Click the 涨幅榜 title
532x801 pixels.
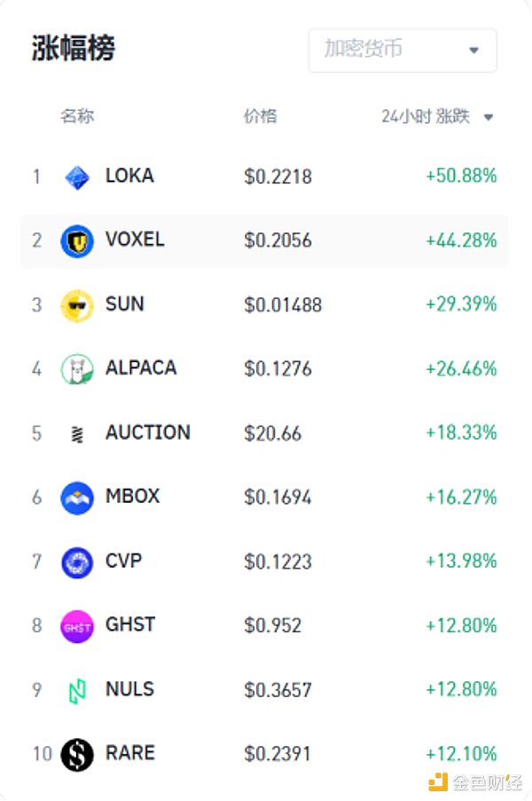tap(74, 49)
